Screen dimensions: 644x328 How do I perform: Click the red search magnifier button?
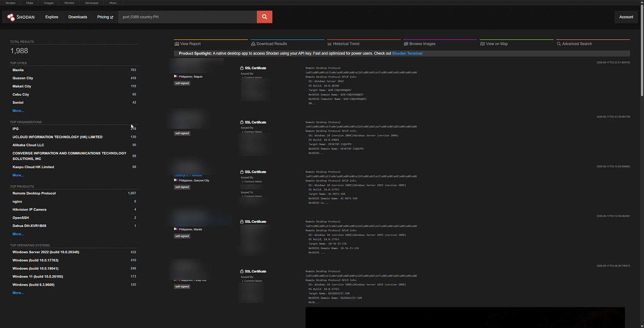tap(264, 17)
